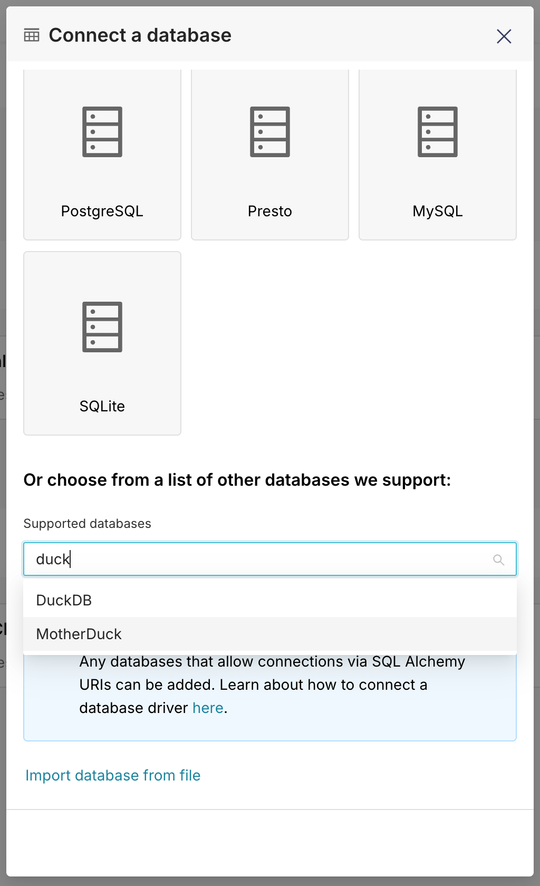Select MotherDuck from the dropdown list
This screenshot has height=886, width=540.
click(x=270, y=634)
